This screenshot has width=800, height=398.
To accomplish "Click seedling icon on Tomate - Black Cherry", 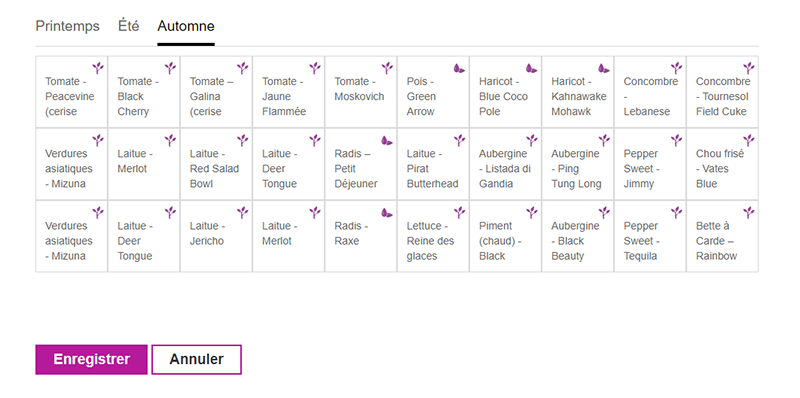I will pyautogui.click(x=170, y=67).
